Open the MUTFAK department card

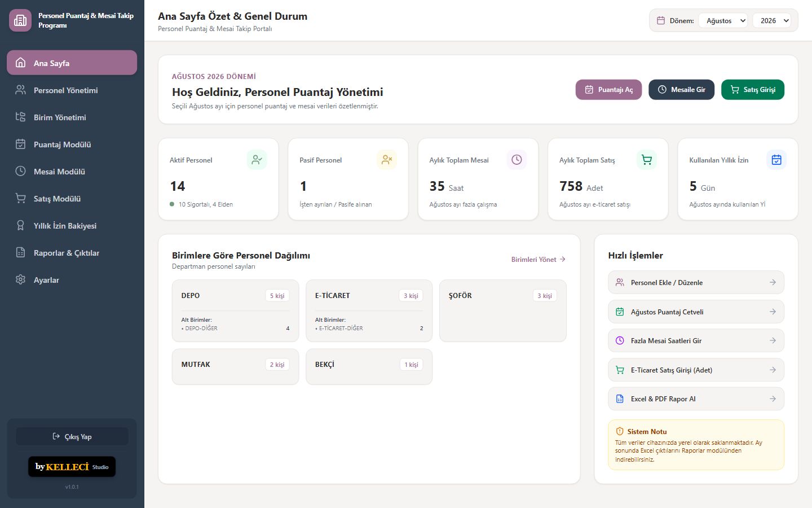236,367
